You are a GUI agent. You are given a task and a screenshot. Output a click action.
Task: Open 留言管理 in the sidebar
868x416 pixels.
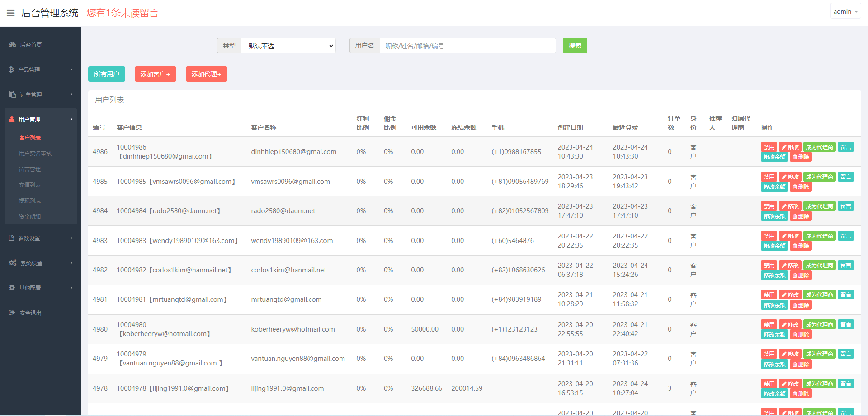click(30, 169)
